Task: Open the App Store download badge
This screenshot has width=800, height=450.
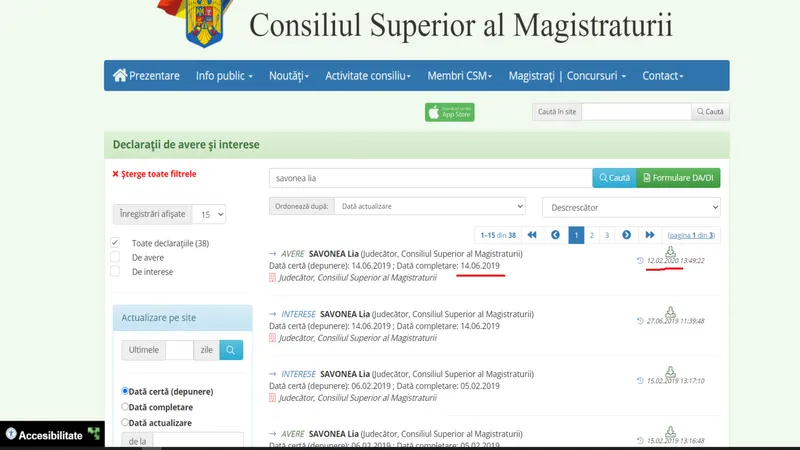Action: (x=449, y=112)
